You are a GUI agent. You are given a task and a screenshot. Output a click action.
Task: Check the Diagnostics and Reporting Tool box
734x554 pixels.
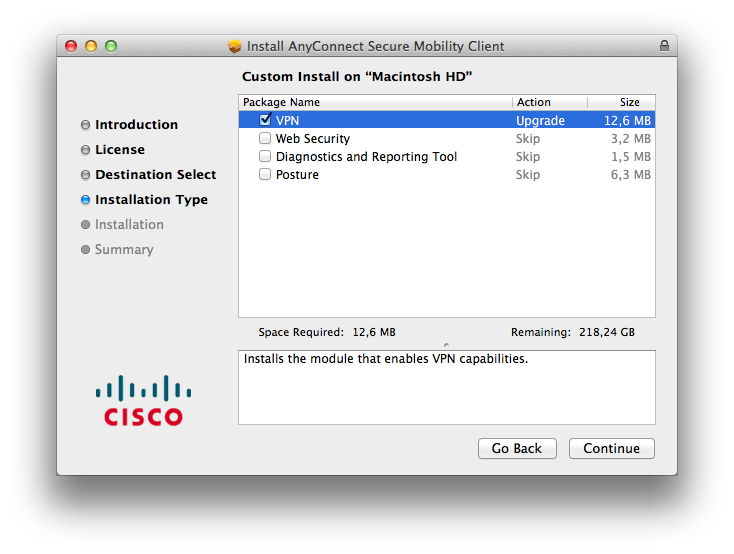click(265, 157)
